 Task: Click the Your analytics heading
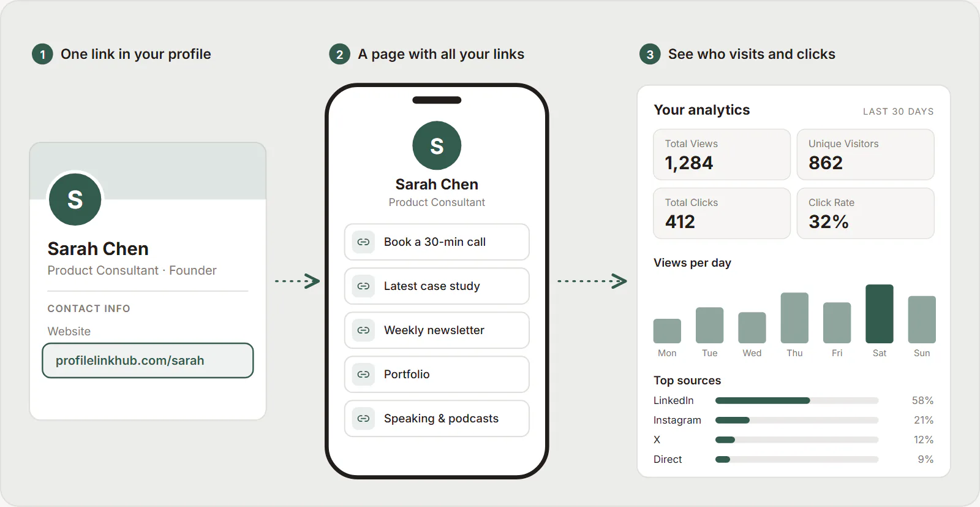(x=702, y=110)
